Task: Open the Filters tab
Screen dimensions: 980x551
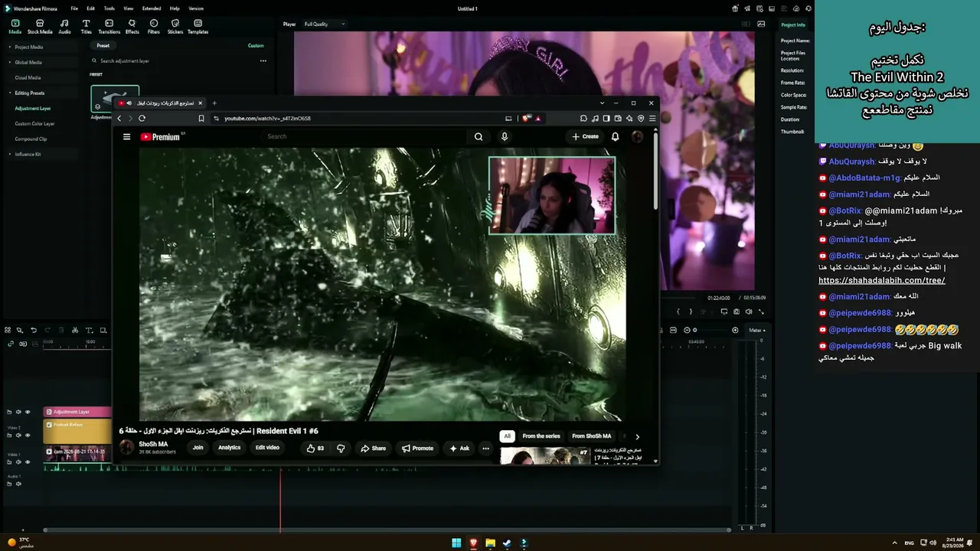Action: (154, 27)
